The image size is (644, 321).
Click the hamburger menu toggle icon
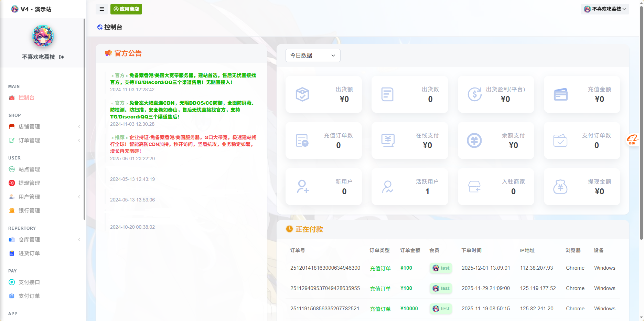coord(101,9)
